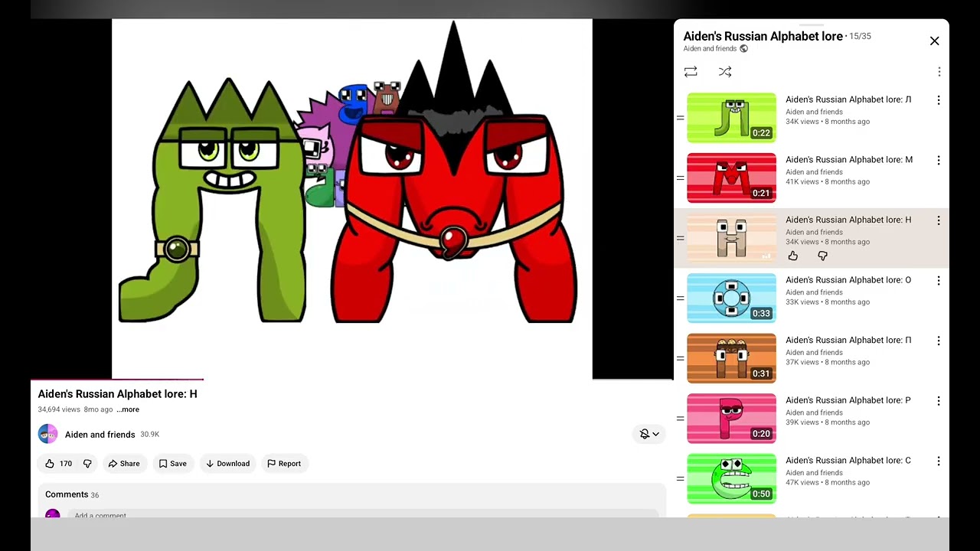
Task: Toggle playlist shuffle
Action: point(725,72)
